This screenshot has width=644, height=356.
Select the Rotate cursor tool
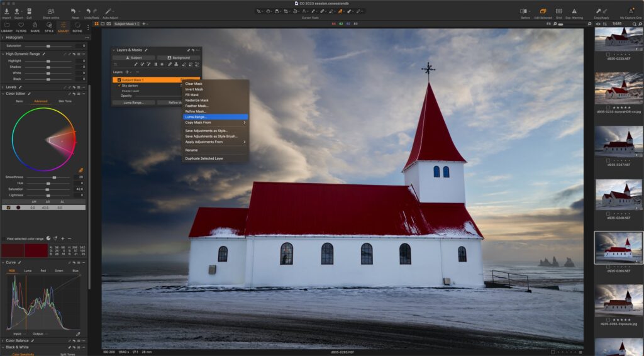pos(295,11)
